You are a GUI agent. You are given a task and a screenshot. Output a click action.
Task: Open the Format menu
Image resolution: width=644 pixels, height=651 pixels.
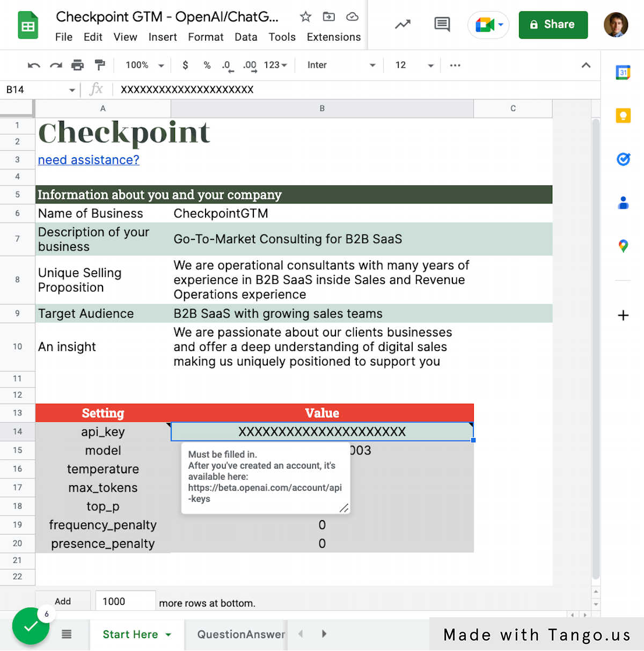pyautogui.click(x=206, y=37)
